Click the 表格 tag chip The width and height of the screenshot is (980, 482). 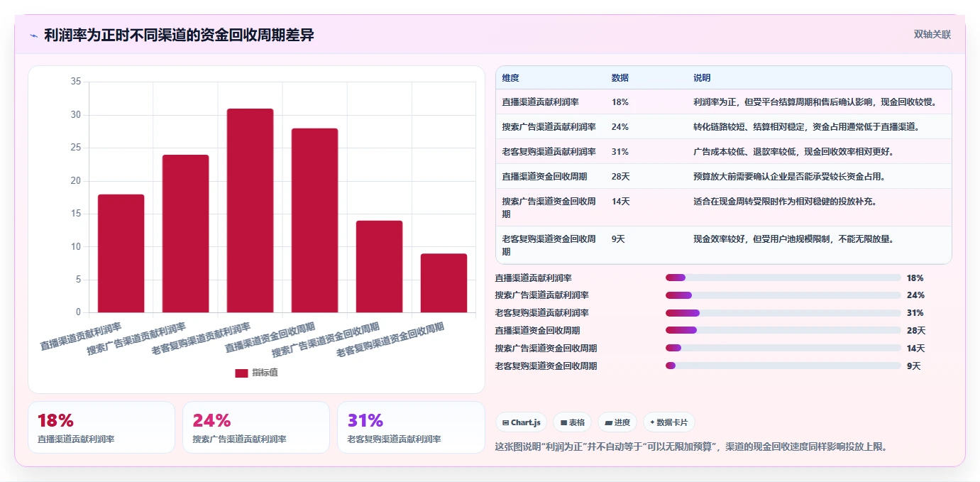[x=572, y=422]
